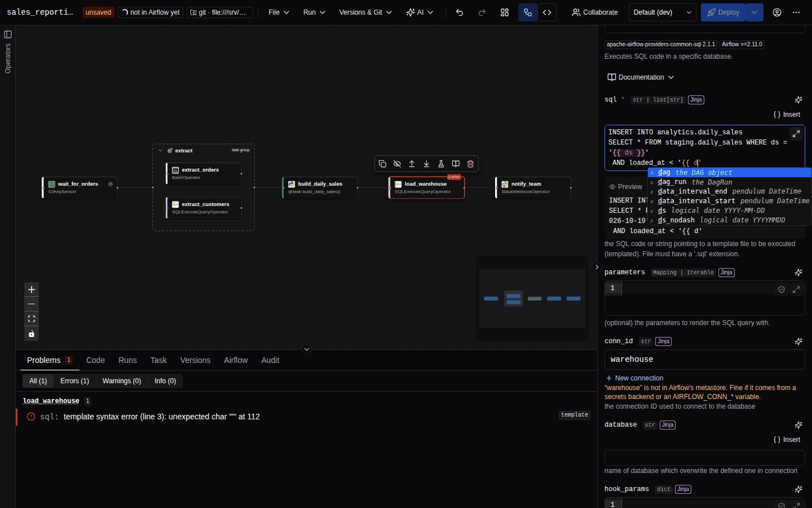Click the New connection link
Viewport: 812px width, 508px height.
tap(634, 378)
